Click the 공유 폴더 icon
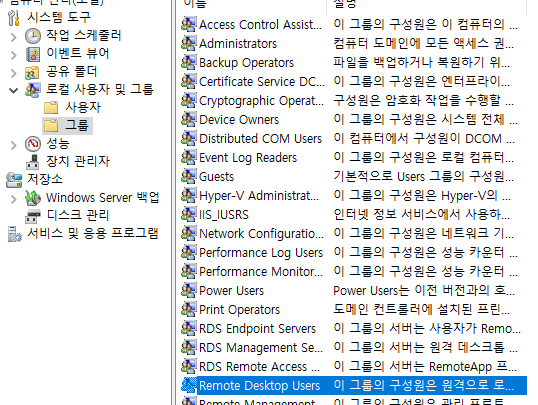Image resolution: width=538 pixels, height=405 pixels. tap(33, 72)
